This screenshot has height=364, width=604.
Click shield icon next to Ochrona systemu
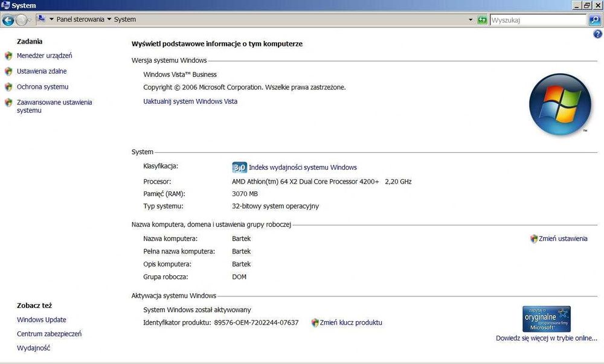pyautogui.click(x=8, y=87)
